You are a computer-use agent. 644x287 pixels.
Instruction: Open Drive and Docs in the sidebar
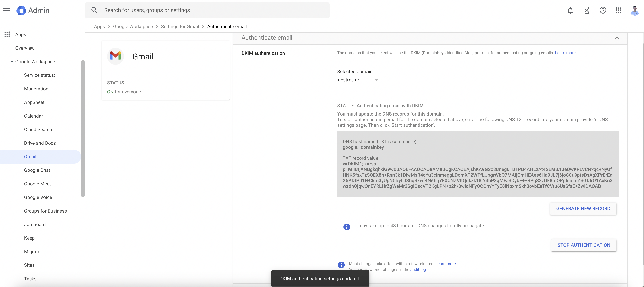(40, 143)
